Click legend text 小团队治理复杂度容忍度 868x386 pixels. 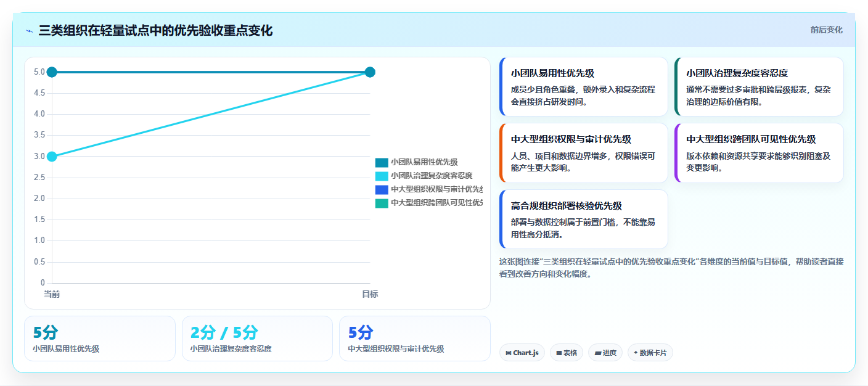coord(432,176)
